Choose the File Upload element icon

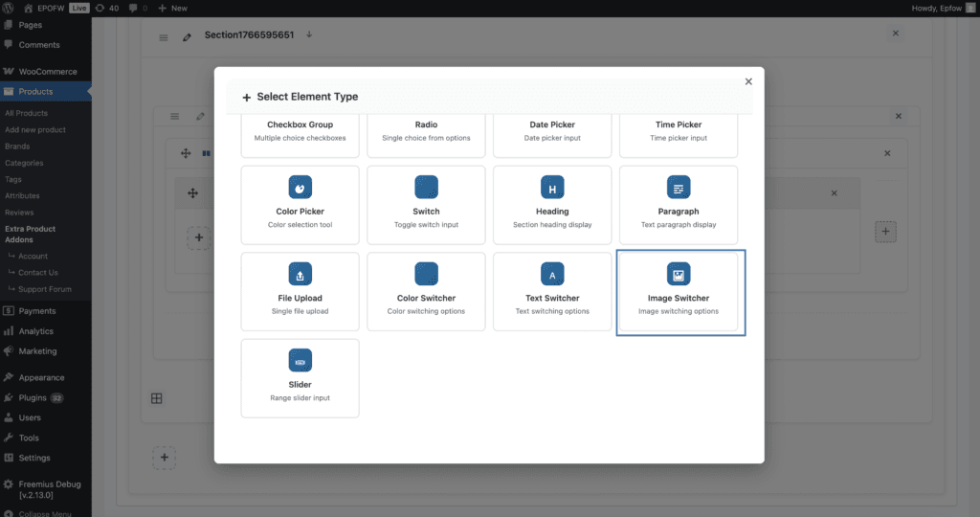[301, 275]
